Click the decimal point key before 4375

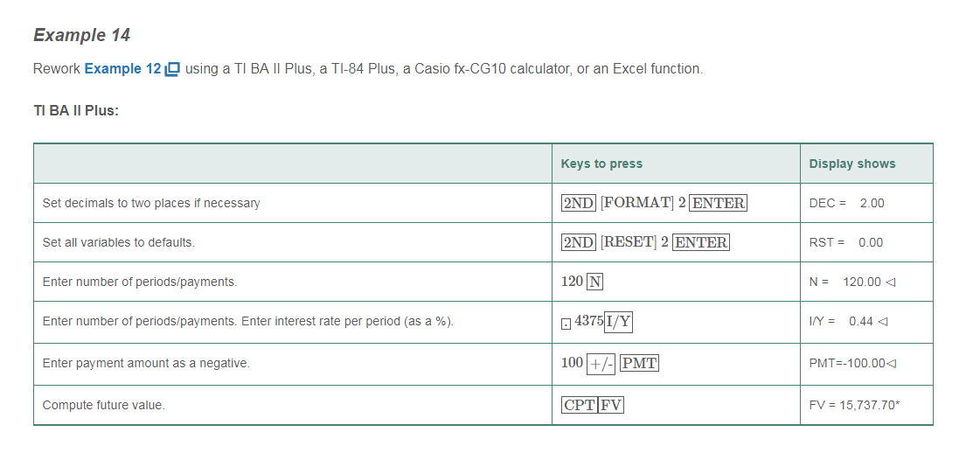click(x=566, y=324)
